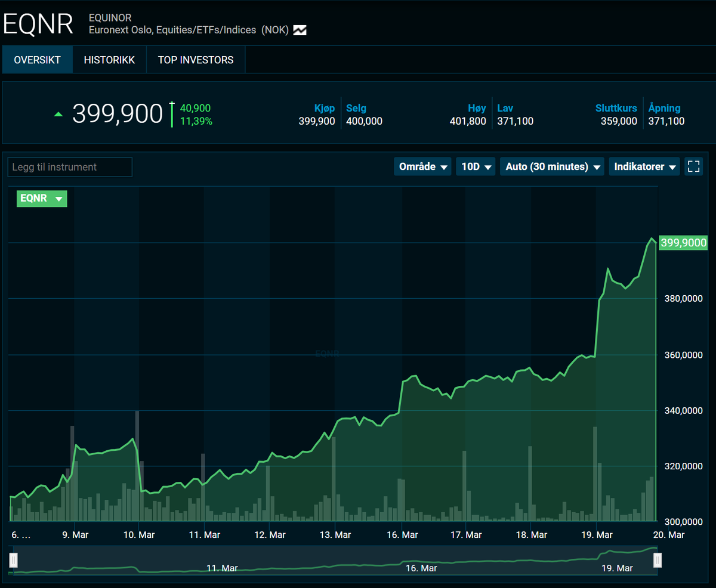Open the Område chart type dropdown
Screen dimensions: 716x588
pos(423,166)
